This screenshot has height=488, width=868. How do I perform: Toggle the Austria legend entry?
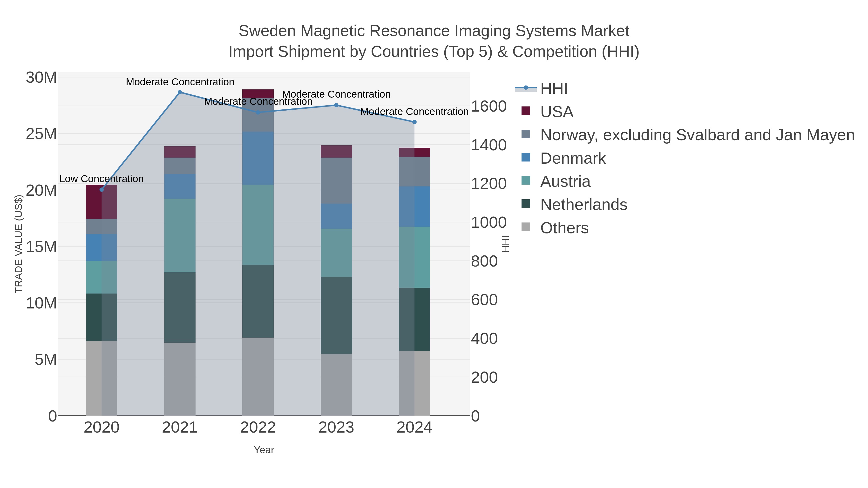pyautogui.click(x=556, y=181)
